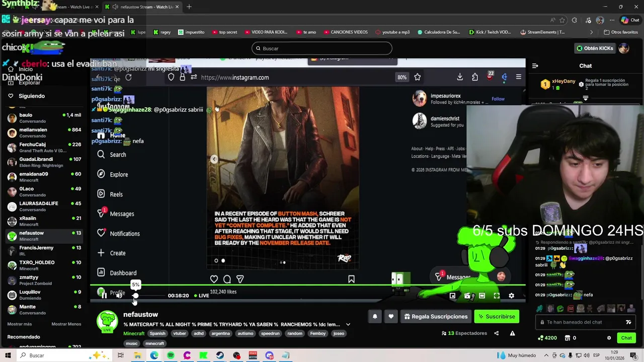Toggle theater mode on the player

click(x=482, y=296)
